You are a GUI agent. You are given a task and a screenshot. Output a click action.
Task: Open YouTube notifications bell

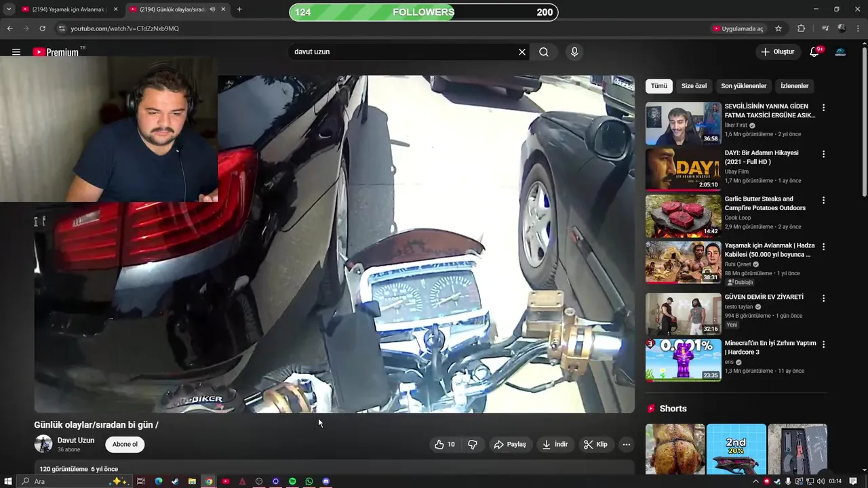pyautogui.click(x=814, y=52)
